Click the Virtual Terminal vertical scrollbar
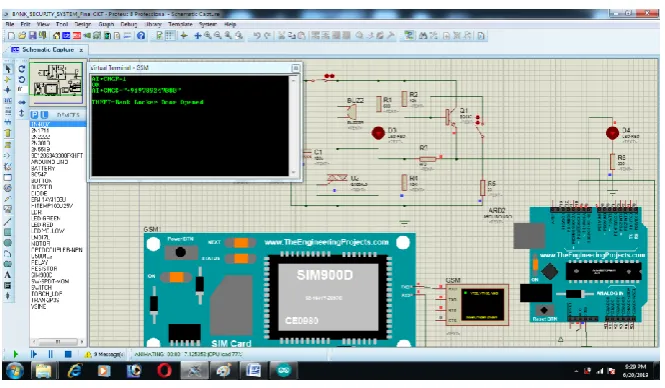This screenshot has width=665, height=388. tap(293, 126)
